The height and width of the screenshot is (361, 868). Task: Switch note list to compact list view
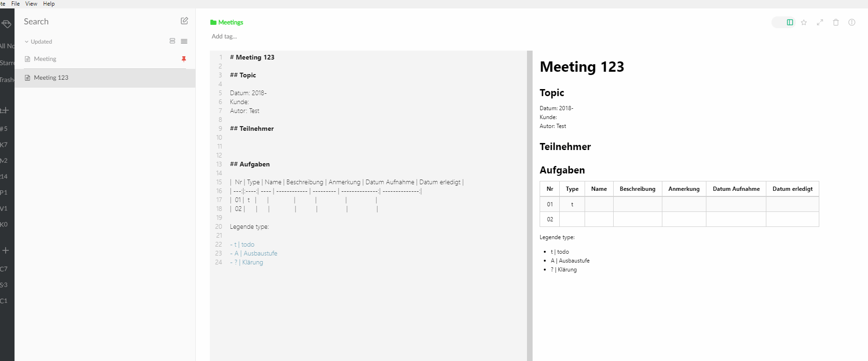coord(184,41)
